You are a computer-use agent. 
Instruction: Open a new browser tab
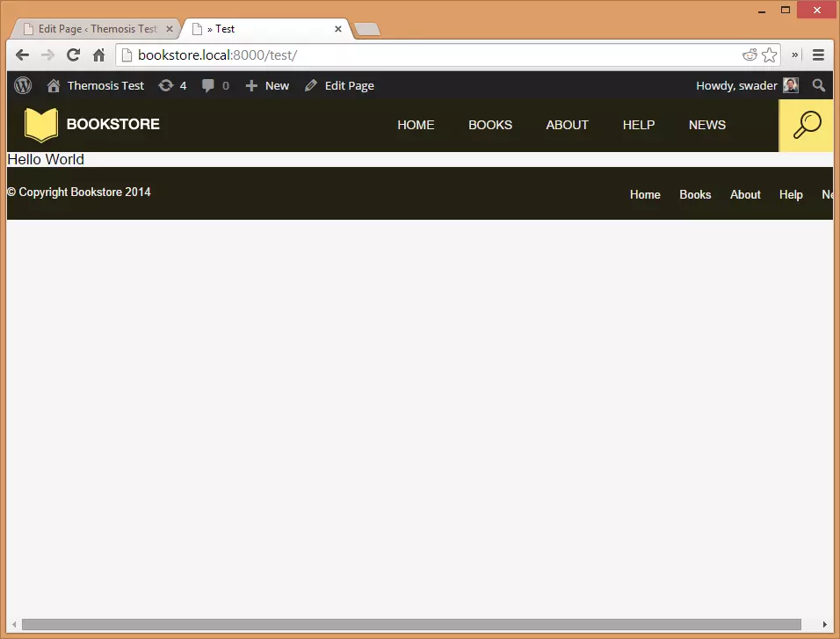[x=367, y=29]
